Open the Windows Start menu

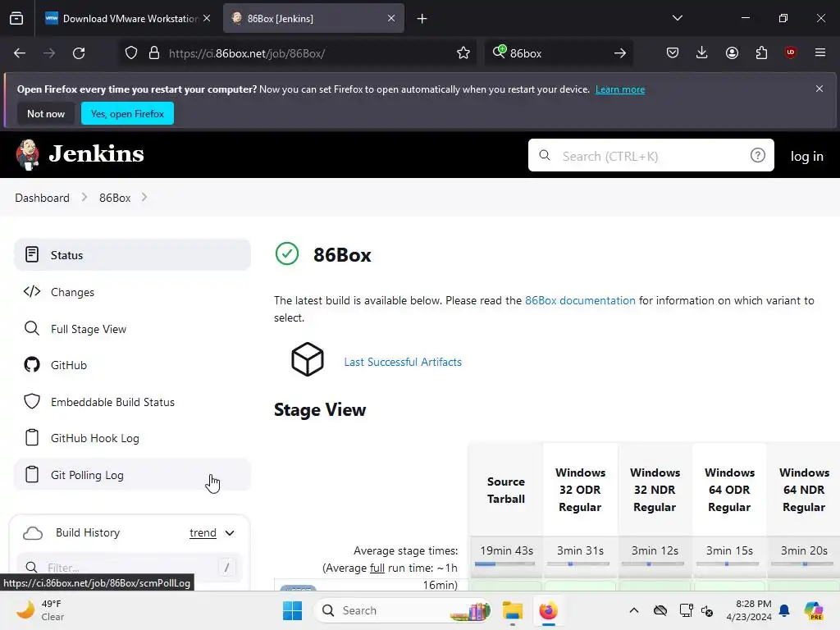293,610
